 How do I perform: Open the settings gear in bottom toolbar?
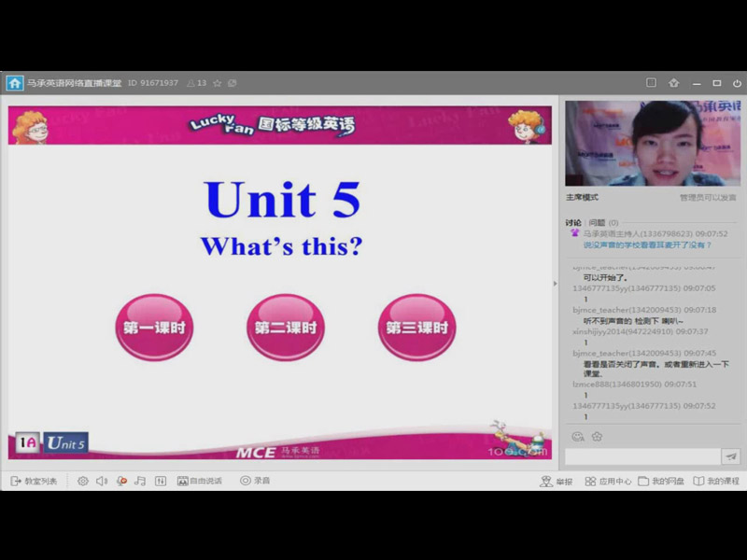point(83,481)
